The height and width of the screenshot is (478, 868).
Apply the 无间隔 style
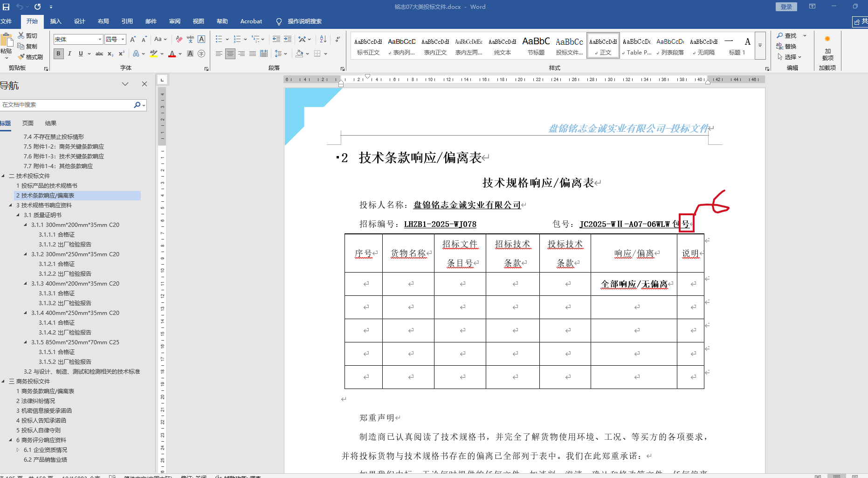point(704,46)
